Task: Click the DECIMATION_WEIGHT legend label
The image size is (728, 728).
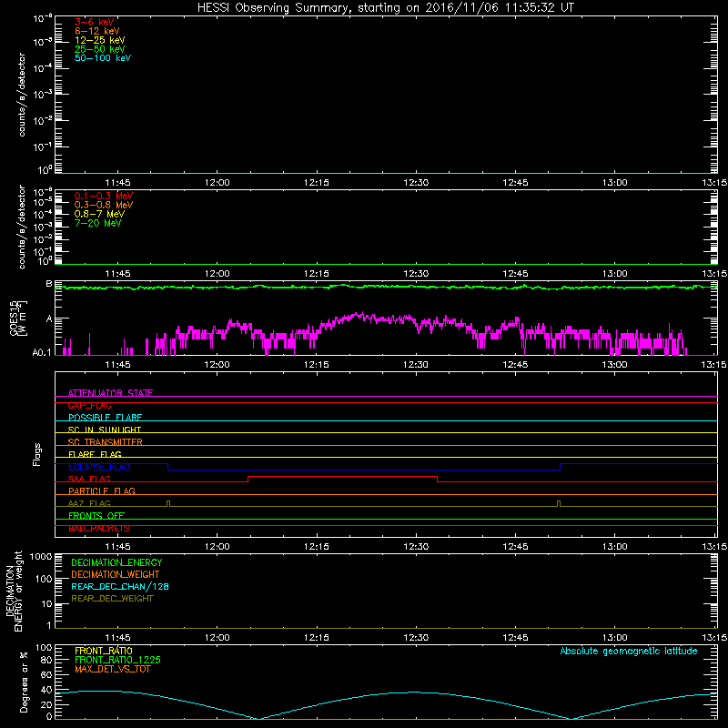Action: click(x=116, y=575)
